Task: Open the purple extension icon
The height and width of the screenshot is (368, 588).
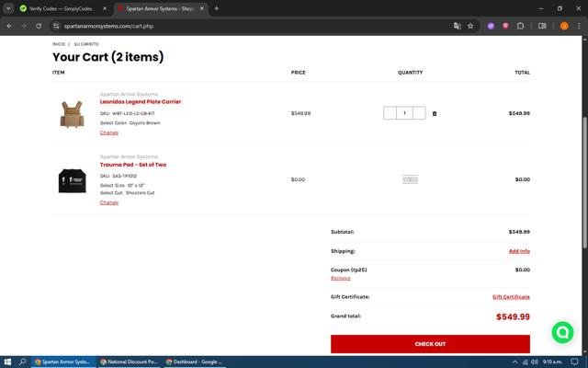Action: click(x=491, y=26)
